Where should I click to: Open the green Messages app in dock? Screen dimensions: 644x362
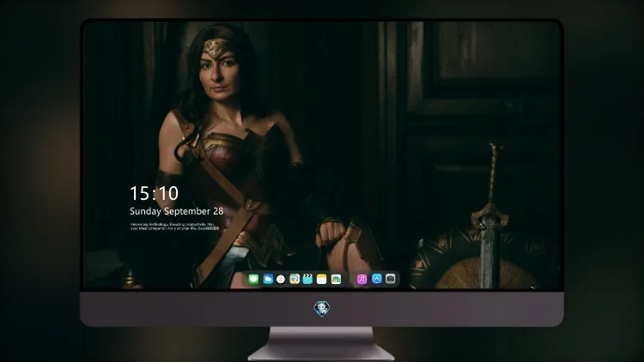253,279
